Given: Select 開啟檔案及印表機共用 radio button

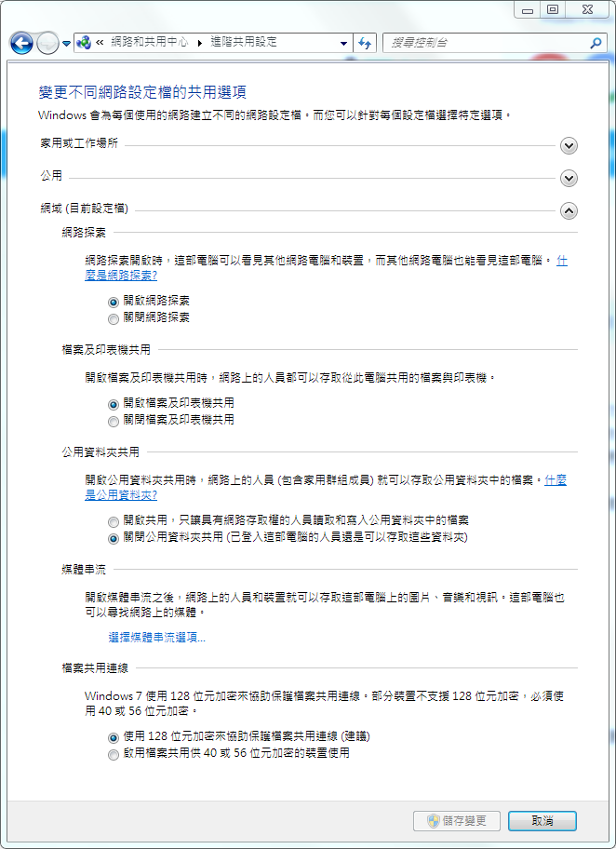Looking at the screenshot, I should (114, 404).
